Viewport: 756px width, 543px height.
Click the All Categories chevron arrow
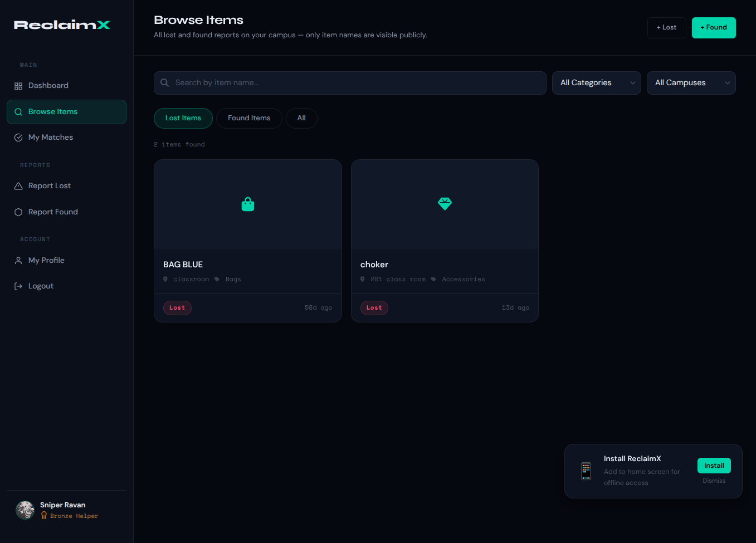(632, 83)
